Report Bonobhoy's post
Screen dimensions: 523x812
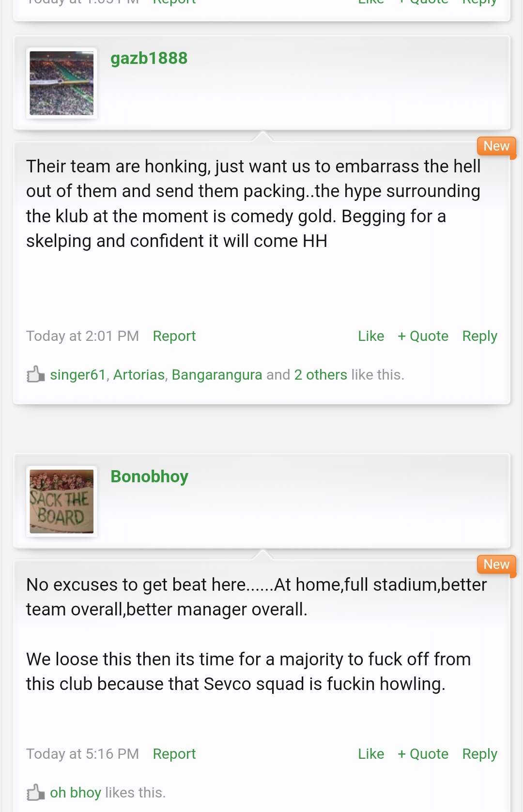174,754
